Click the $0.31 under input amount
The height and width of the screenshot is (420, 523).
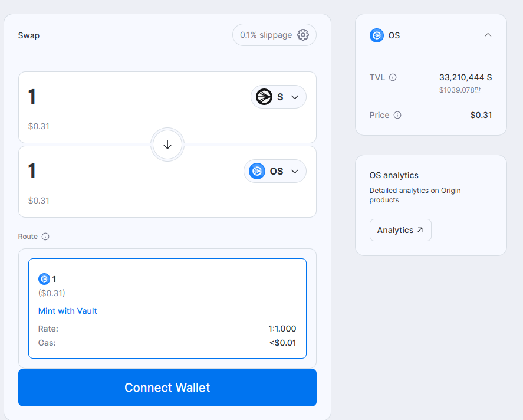point(39,126)
